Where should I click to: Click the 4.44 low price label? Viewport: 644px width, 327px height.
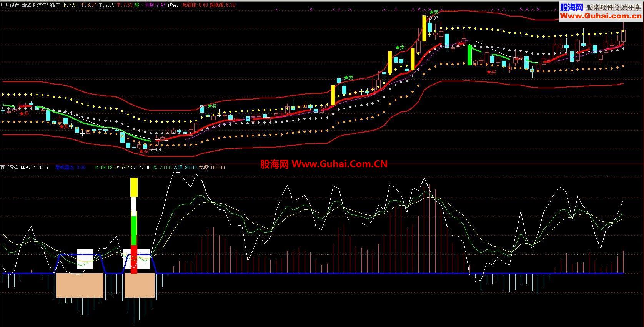pyautogui.click(x=159, y=149)
